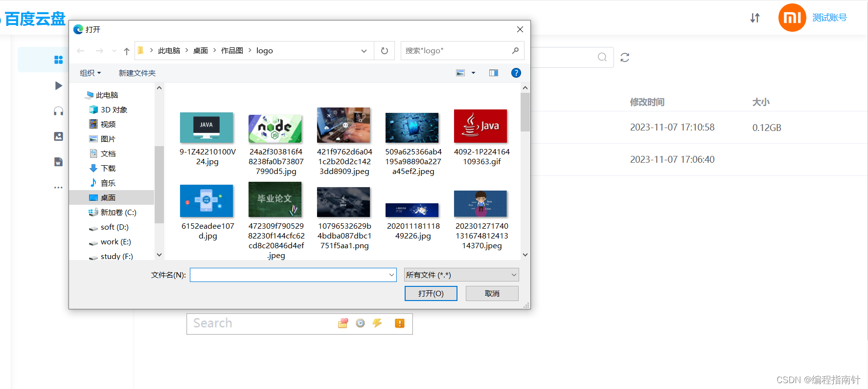Select 3D 对象 in the navigation tree

pyautogui.click(x=108, y=109)
